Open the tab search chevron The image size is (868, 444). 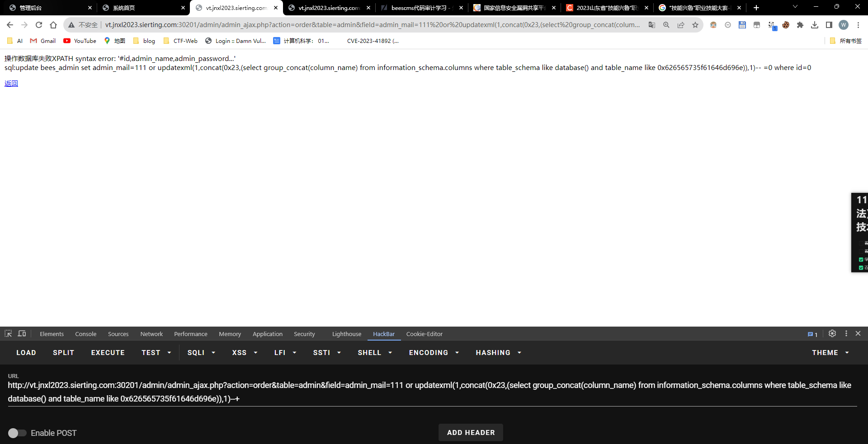pyautogui.click(x=795, y=7)
